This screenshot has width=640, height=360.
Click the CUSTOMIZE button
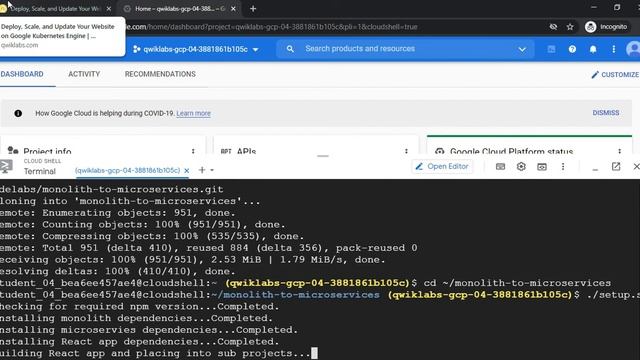point(615,75)
